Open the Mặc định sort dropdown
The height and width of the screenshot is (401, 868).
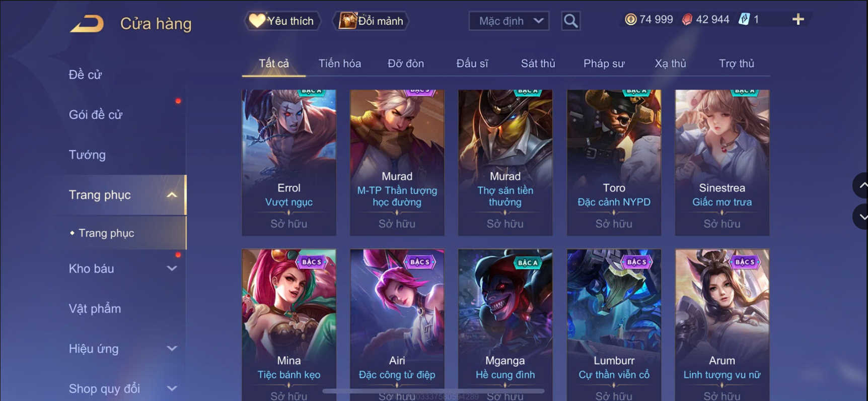[509, 21]
